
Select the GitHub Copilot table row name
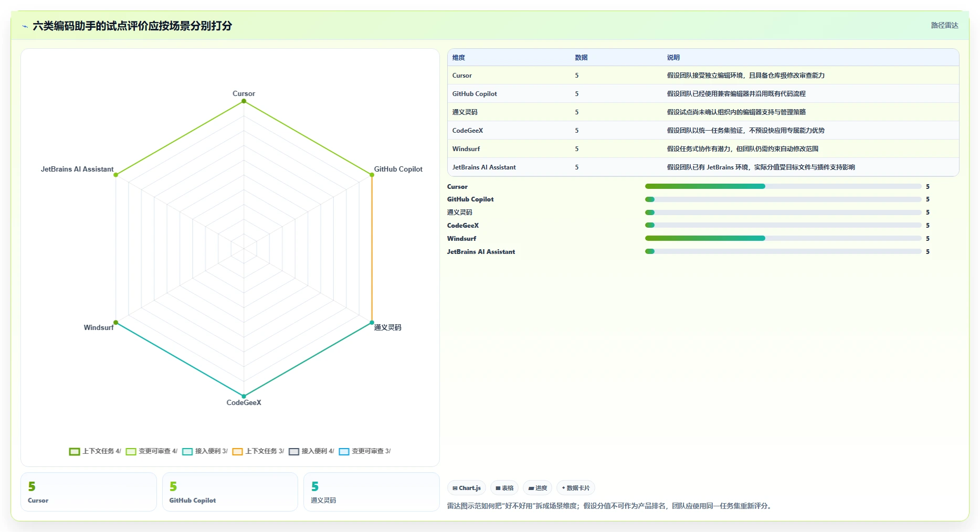pos(475,94)
